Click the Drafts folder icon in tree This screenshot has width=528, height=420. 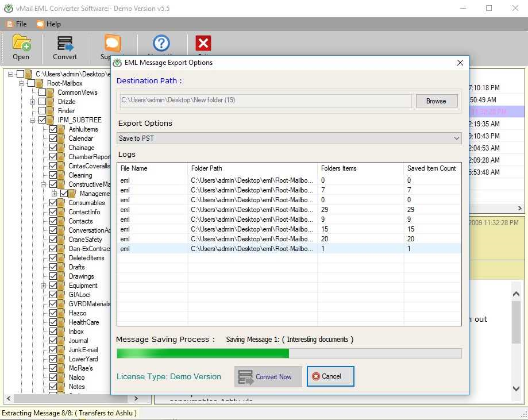[x=62, y=267]
